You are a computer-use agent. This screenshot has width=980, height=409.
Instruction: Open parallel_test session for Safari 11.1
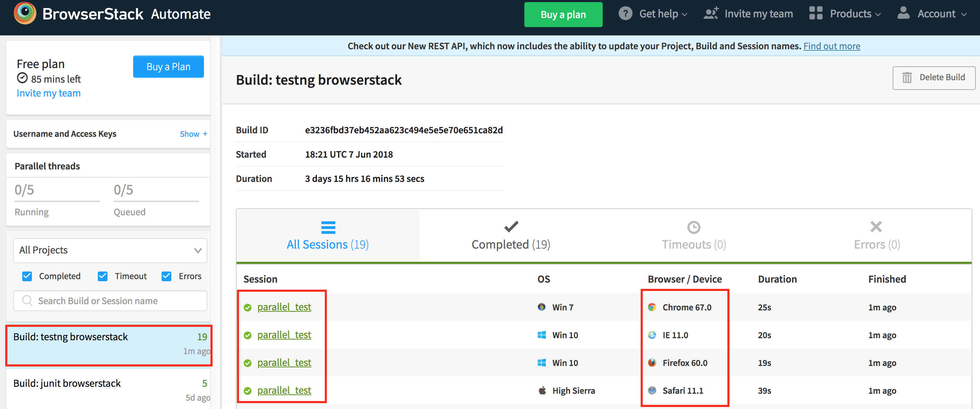pos(284,390)
